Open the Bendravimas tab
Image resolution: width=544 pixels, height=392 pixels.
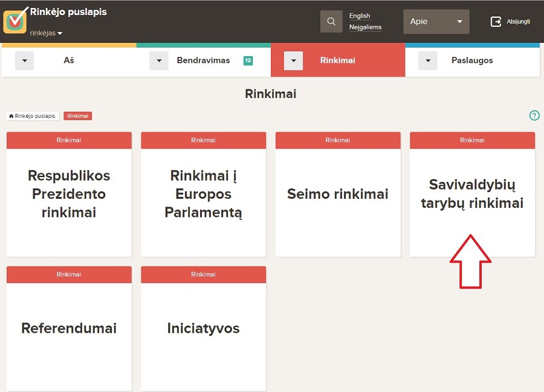point(203,60)
